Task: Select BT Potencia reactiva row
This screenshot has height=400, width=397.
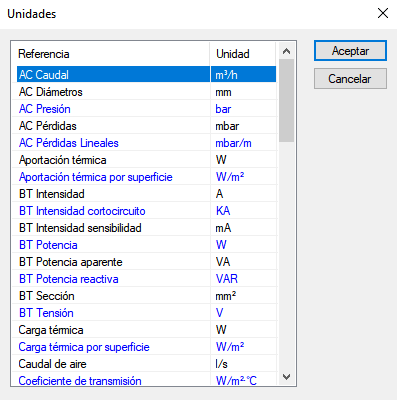Action: pos(144,278)
